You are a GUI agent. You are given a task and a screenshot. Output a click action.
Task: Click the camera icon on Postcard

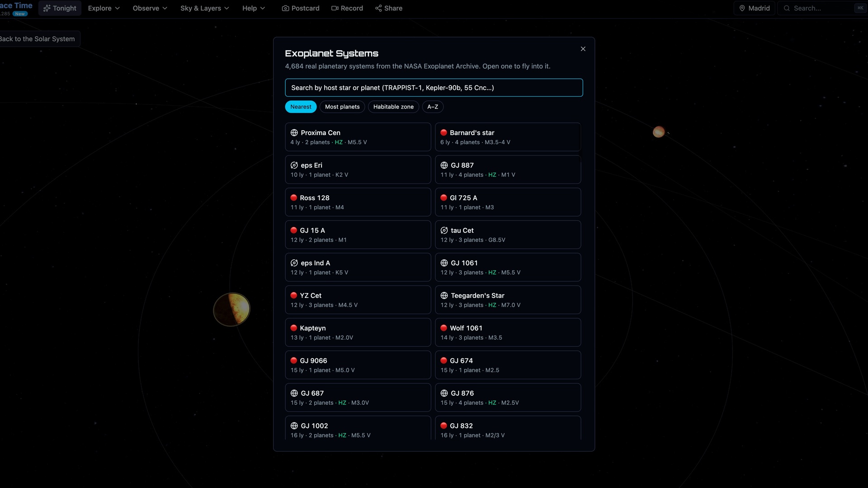click(x=285, y=8)
